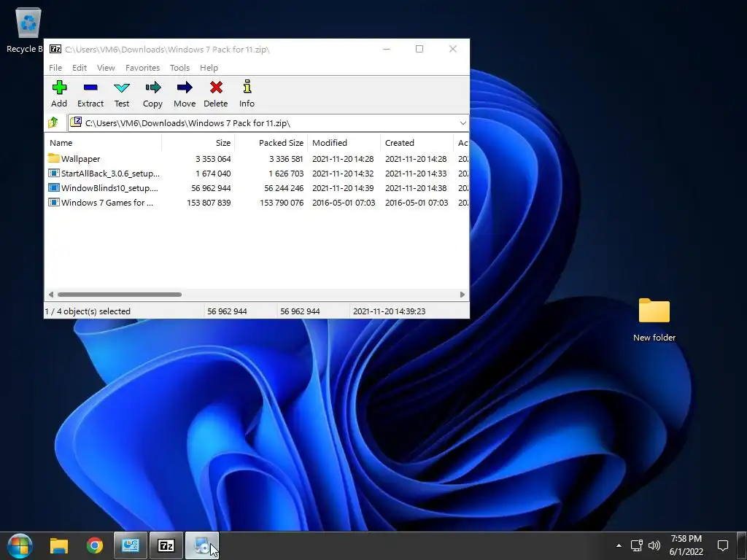Click the archive path address field

268,122
